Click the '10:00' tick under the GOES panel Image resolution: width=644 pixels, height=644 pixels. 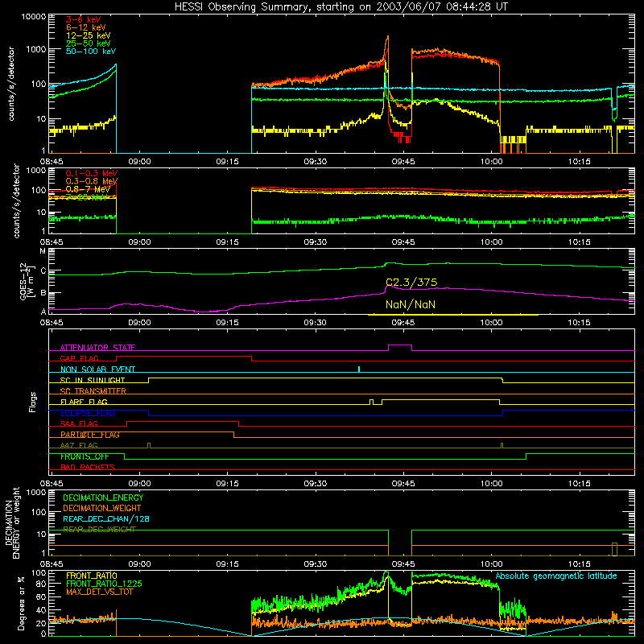coord(491,323)
